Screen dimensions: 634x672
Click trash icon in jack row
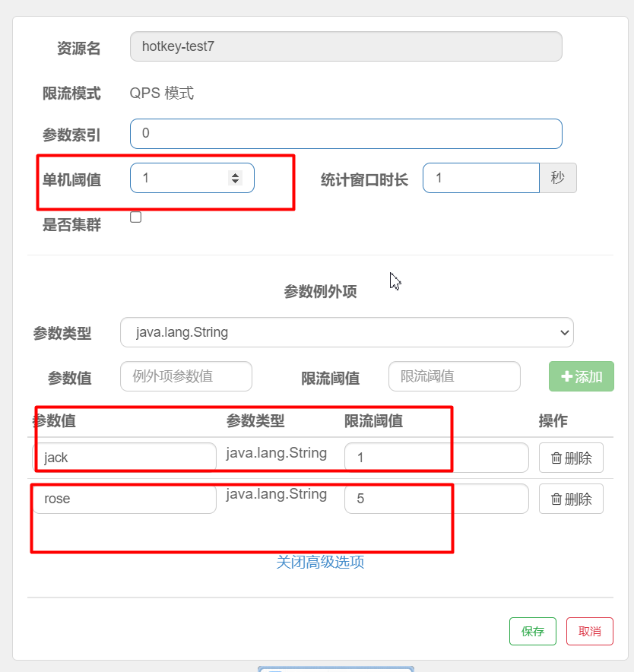[556, 458]
